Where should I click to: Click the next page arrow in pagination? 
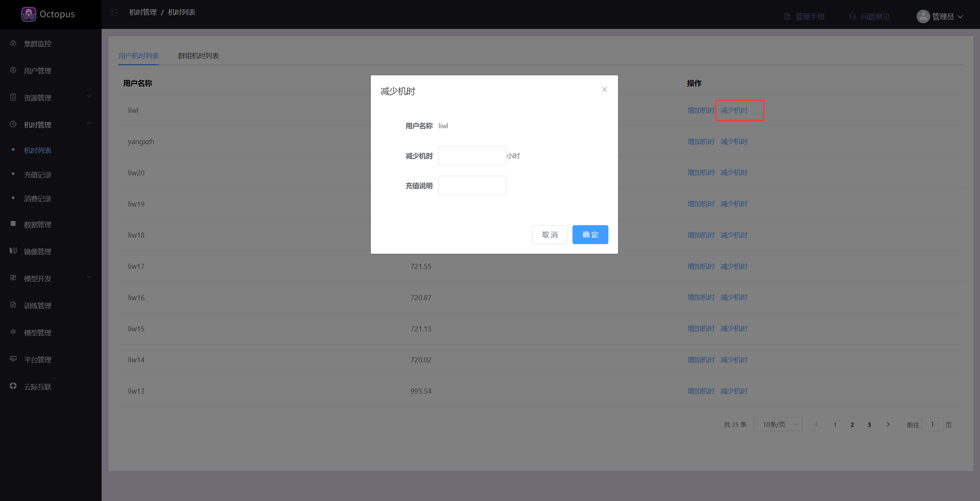pos(888,425)
